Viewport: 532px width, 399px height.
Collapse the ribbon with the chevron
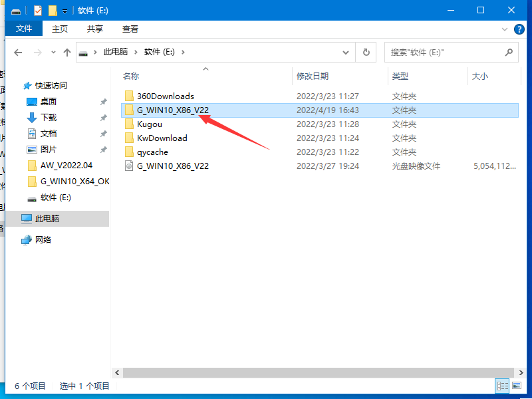coord(504,29)
